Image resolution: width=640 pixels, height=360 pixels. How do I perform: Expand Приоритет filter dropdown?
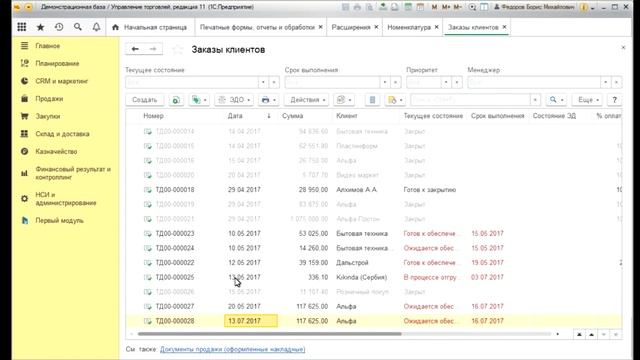(446, 82)
